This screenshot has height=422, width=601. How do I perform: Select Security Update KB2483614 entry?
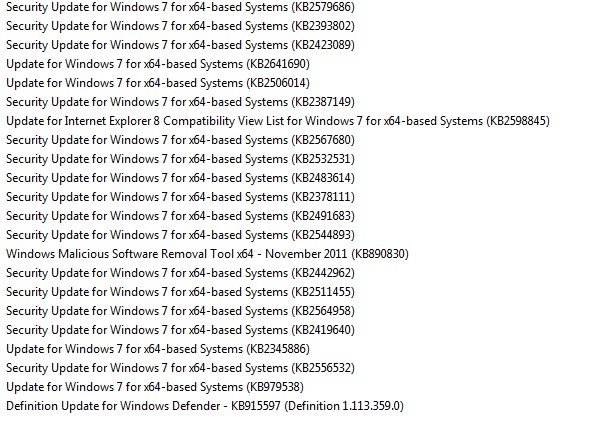point(180,178)
